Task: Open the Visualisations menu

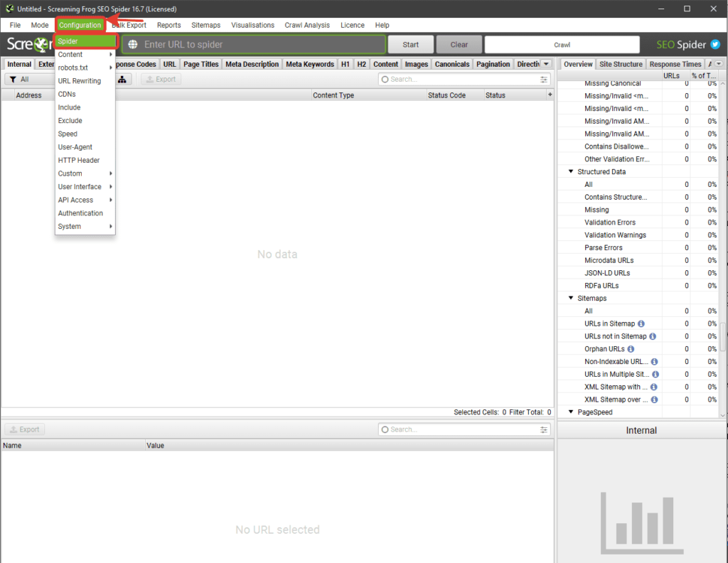Action: 252,25
